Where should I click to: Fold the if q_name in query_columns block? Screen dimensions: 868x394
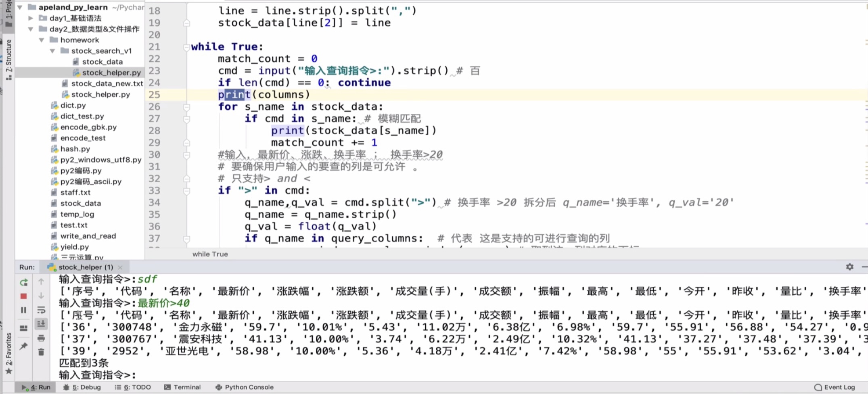point(186,239)
